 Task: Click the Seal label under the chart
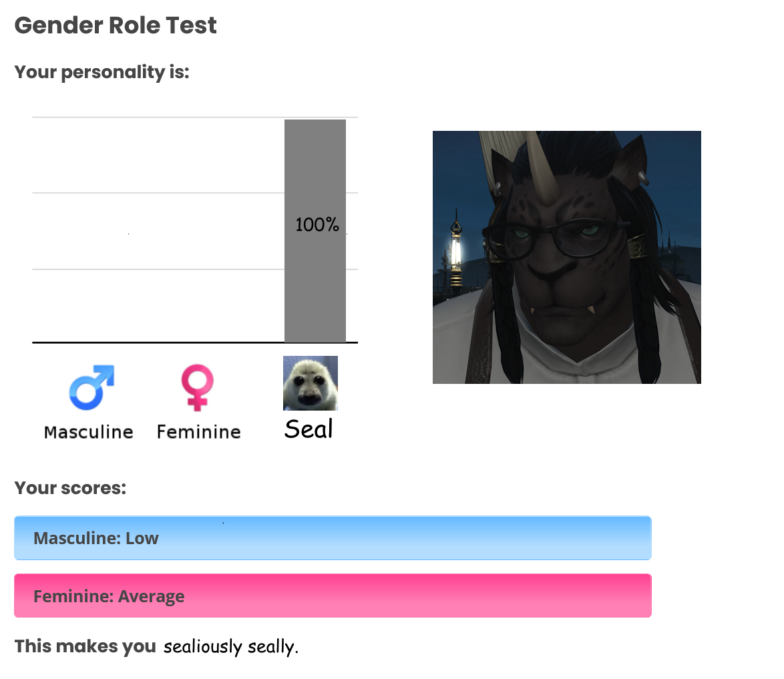click(x=309, y=429)
